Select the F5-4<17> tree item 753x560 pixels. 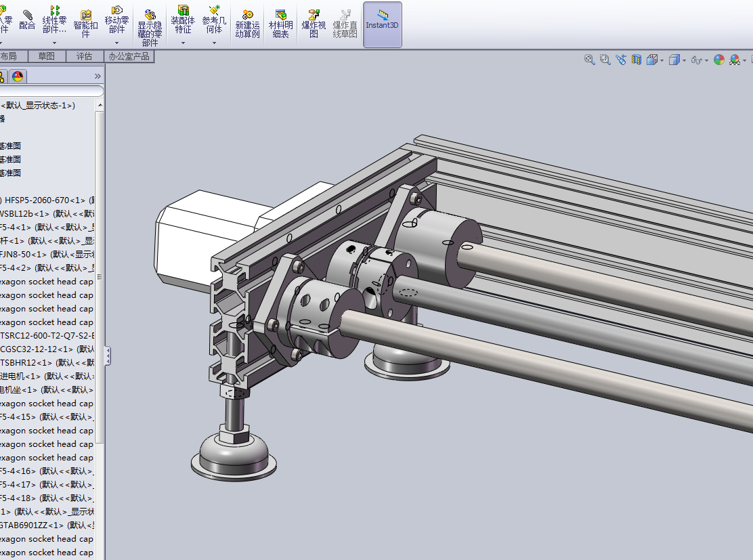coord(47,485)
